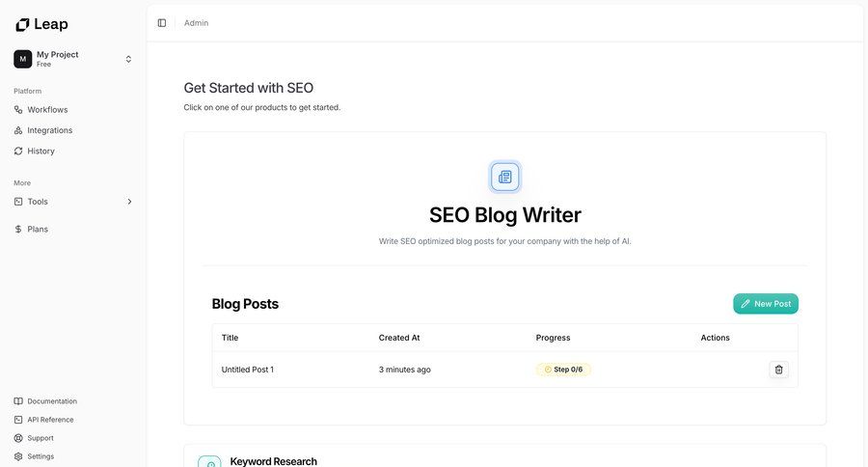
Task: Create a New Post
Action: (766, 304)
